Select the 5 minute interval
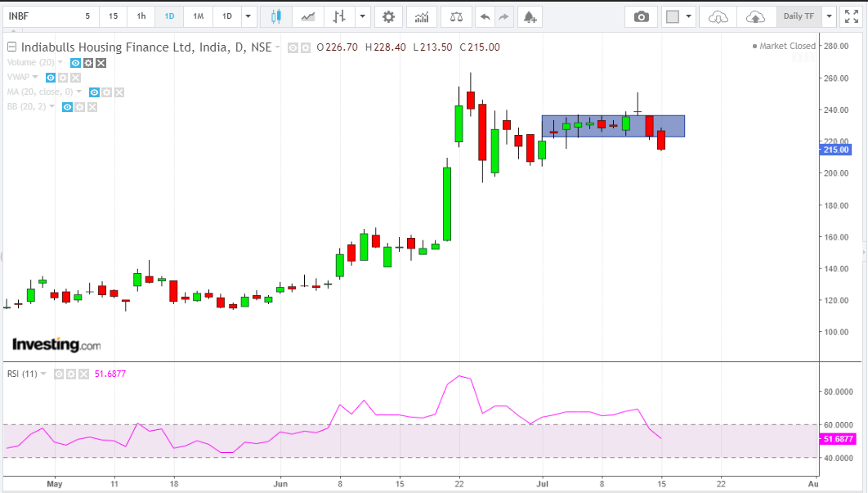The height and width of the screenshot is (493, 868). 87,16
